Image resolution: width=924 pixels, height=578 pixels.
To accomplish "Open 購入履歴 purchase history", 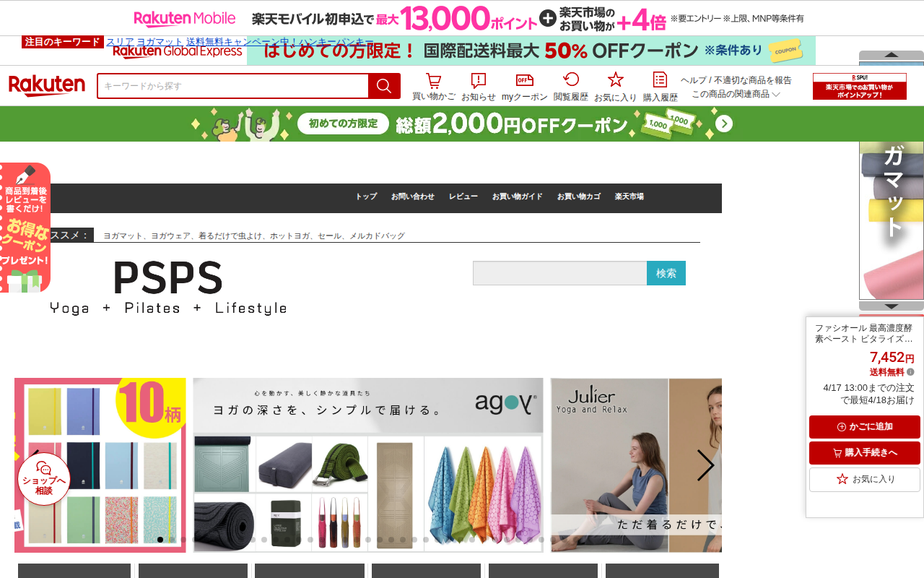I will point(661,87).
